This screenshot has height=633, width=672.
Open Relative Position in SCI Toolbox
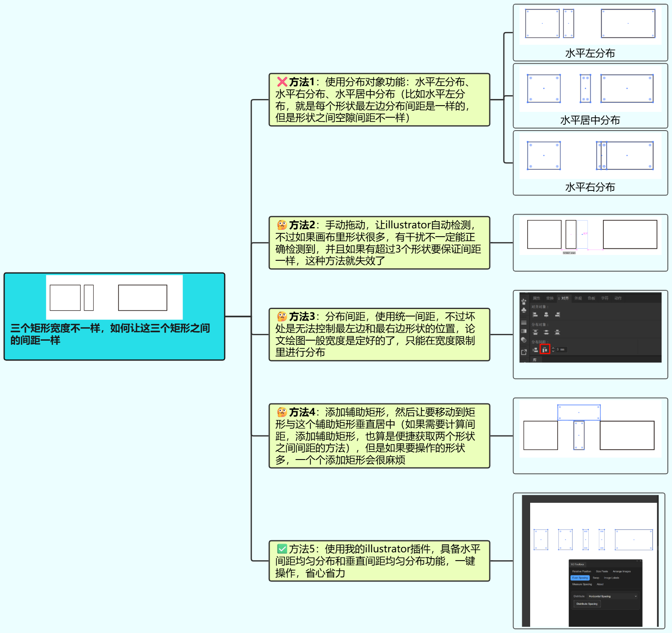[582, 571]
